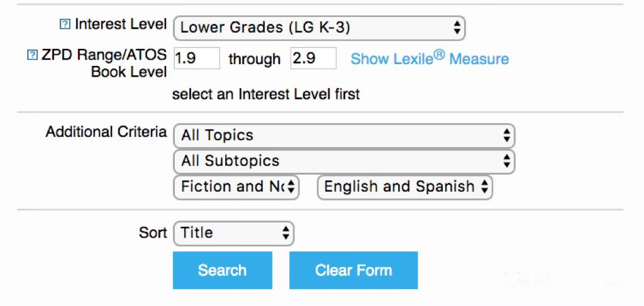The image size is (644, 306).
Task: Click the 2.9 upper book level field
Action: pyautogui.click(x=313, y=58)
